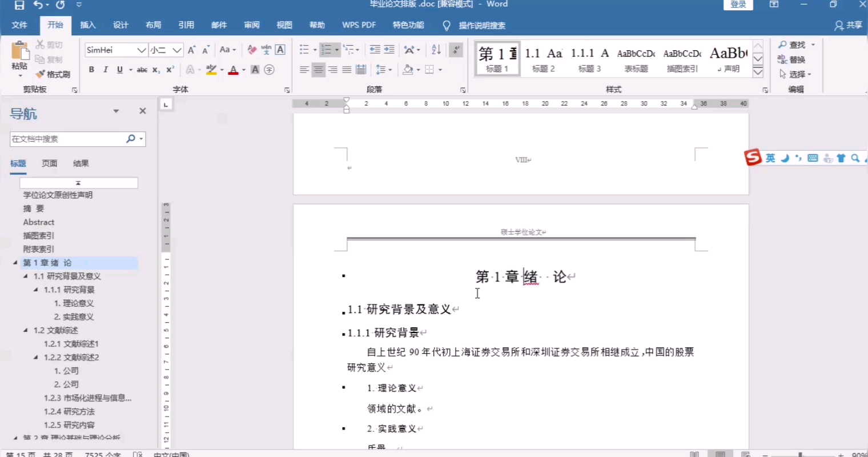Screen dimensions: 868x457
Task: Close the navigation pane
Action: (x=143, y=111)
